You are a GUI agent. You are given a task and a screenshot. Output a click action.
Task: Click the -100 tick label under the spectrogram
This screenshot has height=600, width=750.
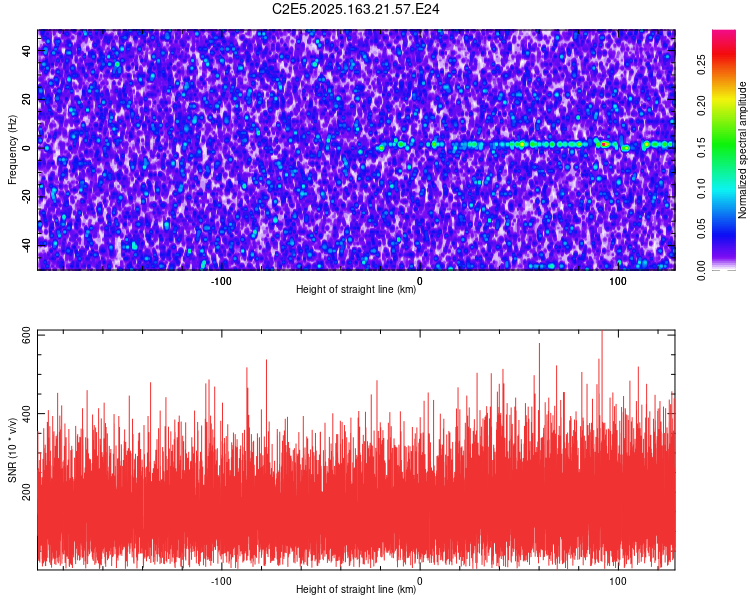tap(221, 281)
